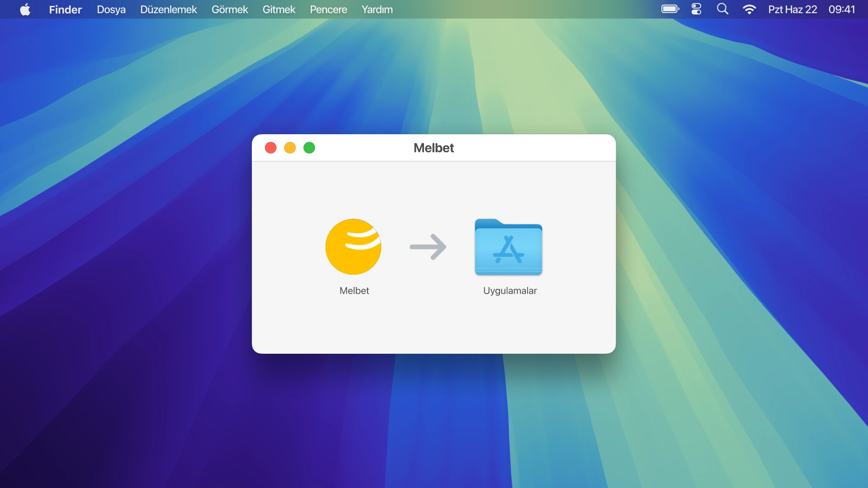Open the Gitmek menu
Viewport: 868px width, 488px height.
pyautogui.click(x=279, y=9)
